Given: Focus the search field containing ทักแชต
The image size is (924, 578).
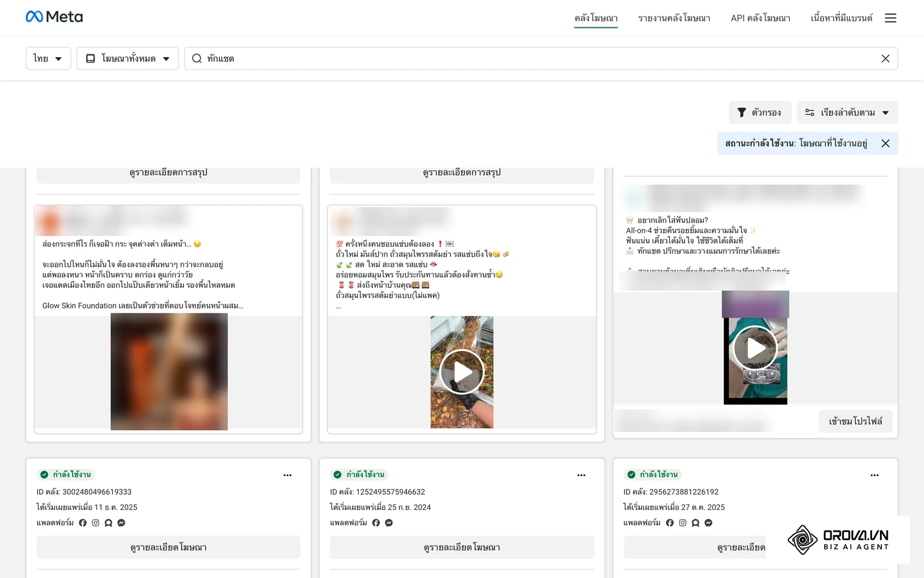Looking at the screenshot, I should [x=541, y=58].
